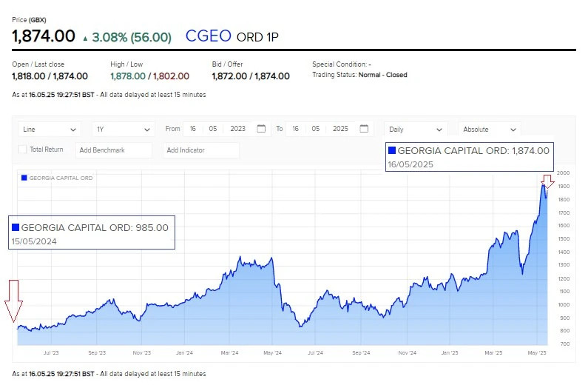Click the 3.08% (56.00) price change
The height and width of the screenshot is (385, 588).
(132, 37)
